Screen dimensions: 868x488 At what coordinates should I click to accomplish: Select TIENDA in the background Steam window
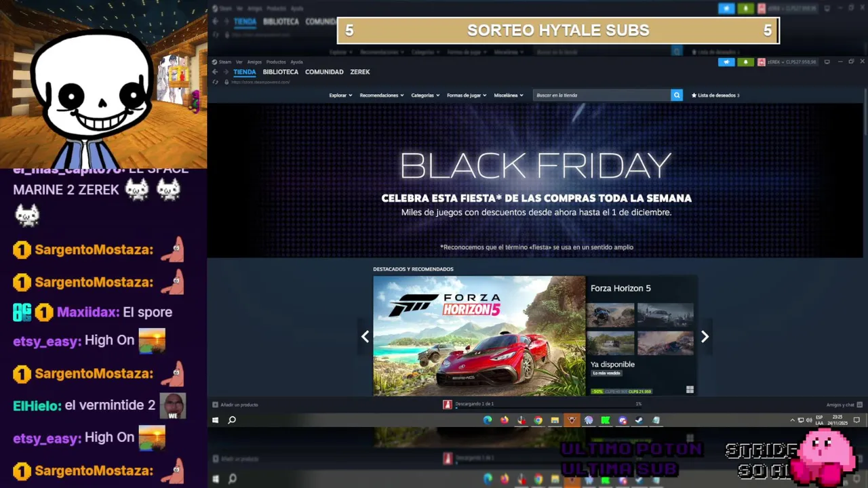(x=245, y=22)
